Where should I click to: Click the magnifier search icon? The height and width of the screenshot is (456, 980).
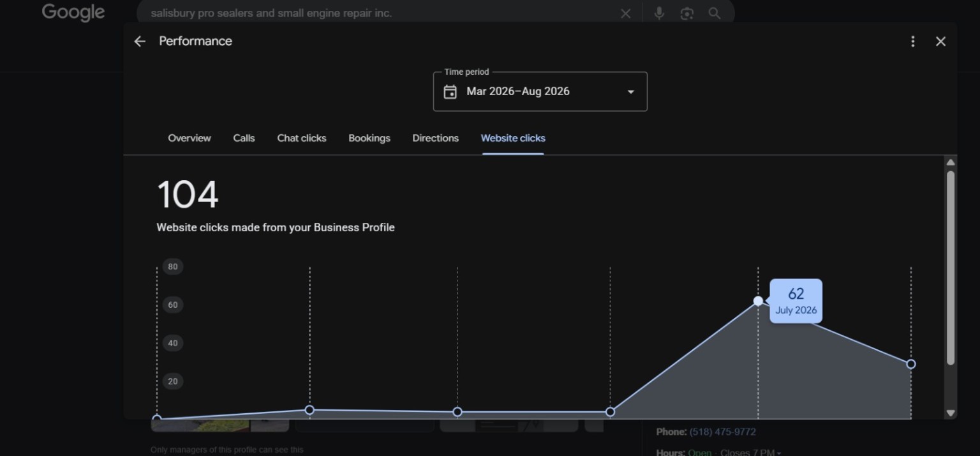pyautogui.click(x=715, y=13)
